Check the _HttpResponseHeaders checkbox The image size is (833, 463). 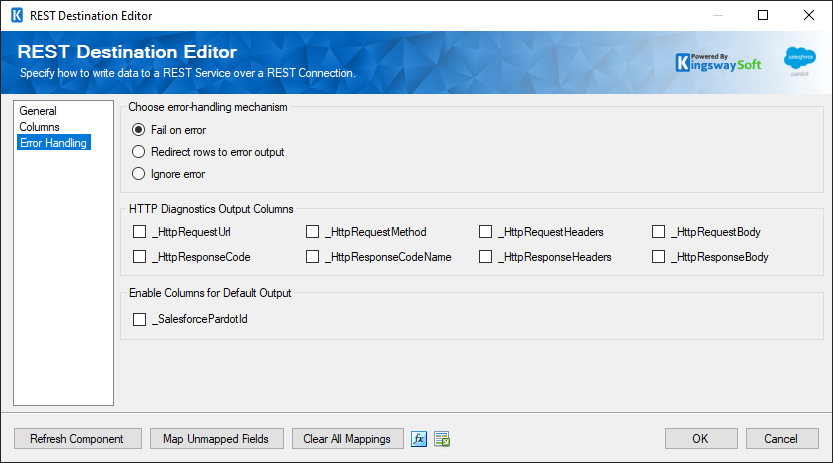coord(486,256)
